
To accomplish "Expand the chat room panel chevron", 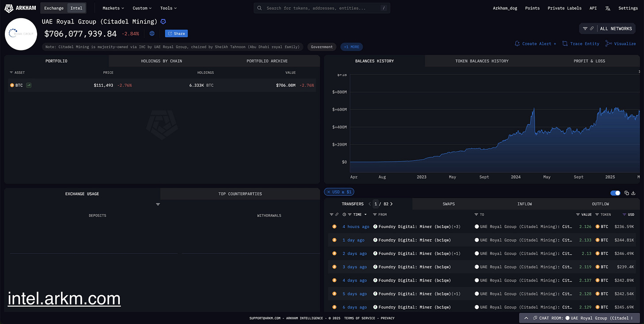I will (526, 318).
